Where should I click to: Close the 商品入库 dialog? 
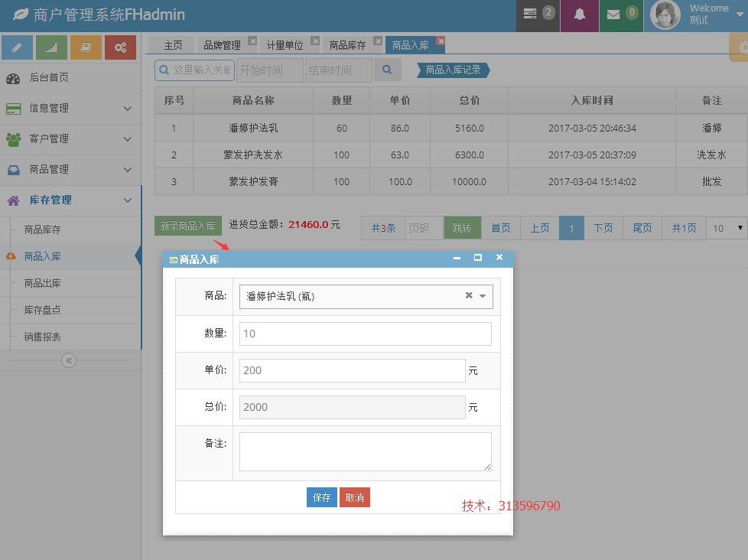click(499, 257)
